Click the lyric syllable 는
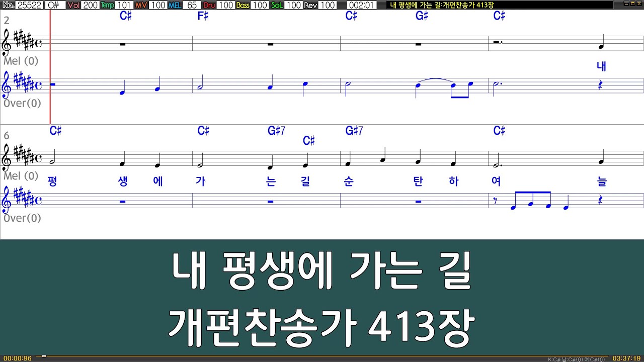 (x=271, y=182)
